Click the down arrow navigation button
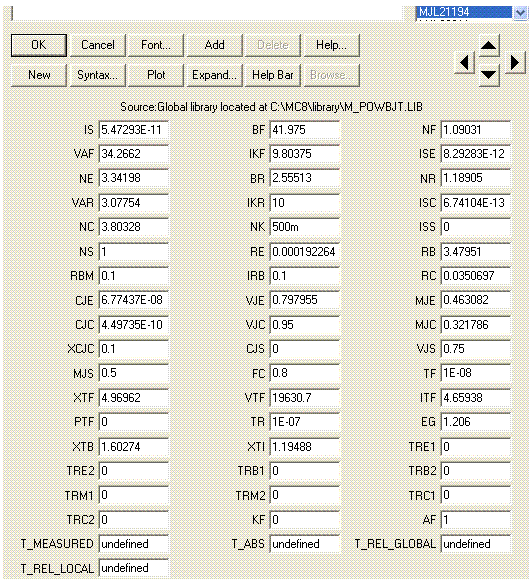Viewport: 531px width, 579px height. pos(489,75)
